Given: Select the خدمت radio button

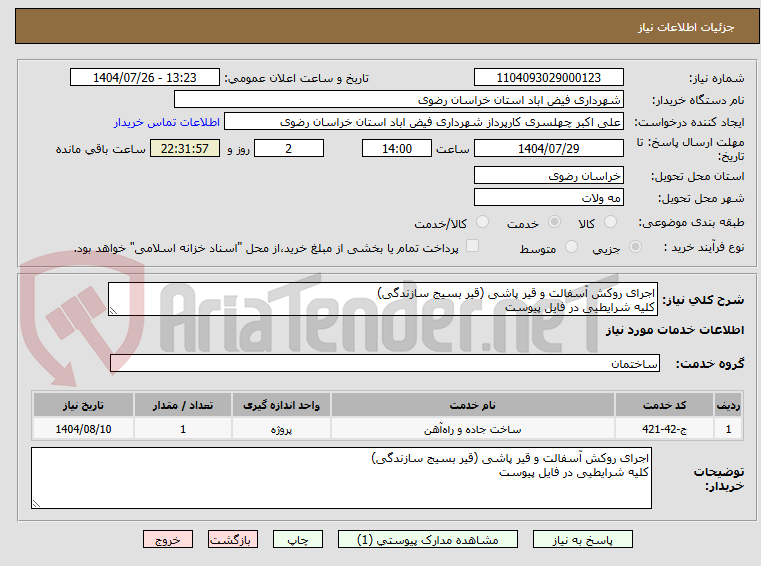Looking at the screenshot, I should point(554,222).
